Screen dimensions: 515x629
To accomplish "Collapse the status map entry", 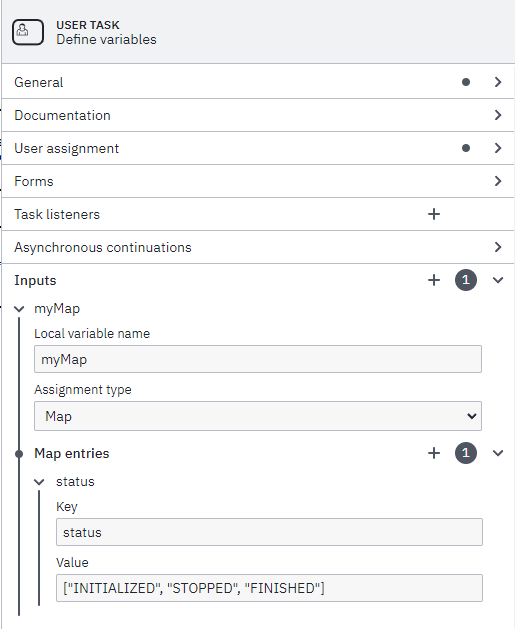I will (39, 482).
